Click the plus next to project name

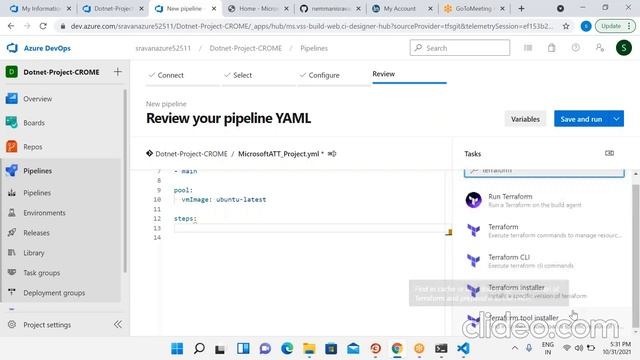tap(118, 72)
